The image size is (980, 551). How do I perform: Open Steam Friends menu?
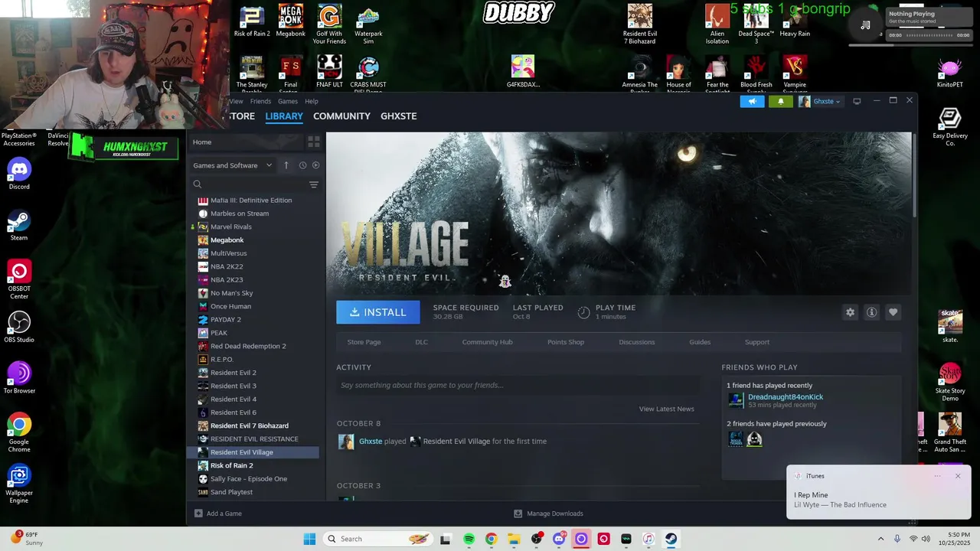click(260, 101)
